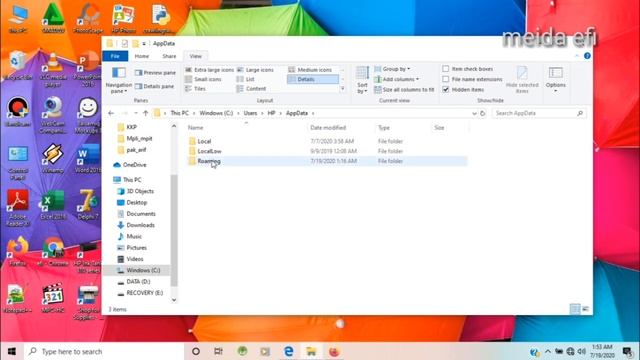The image size is (640, 360).
Task: Click the Help question mark icon
Action: 587,56
